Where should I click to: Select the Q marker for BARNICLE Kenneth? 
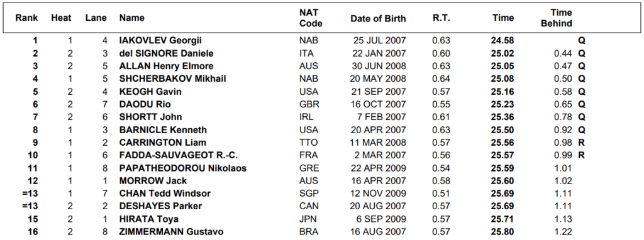581,129
